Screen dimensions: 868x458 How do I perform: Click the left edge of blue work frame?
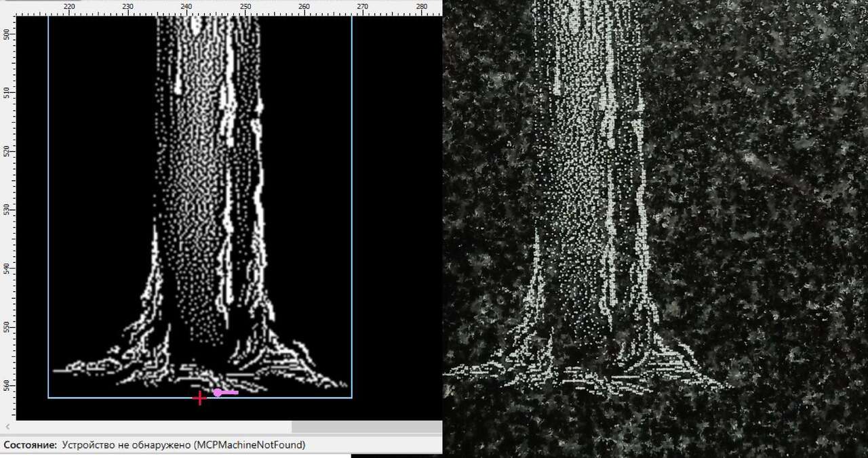(48, 203)
